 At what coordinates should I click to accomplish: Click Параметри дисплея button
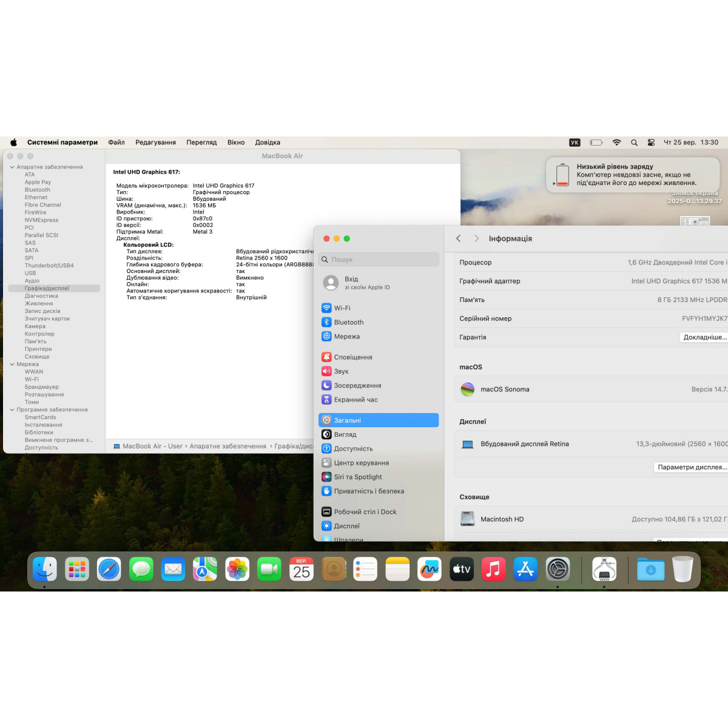(x=691, y=467)
